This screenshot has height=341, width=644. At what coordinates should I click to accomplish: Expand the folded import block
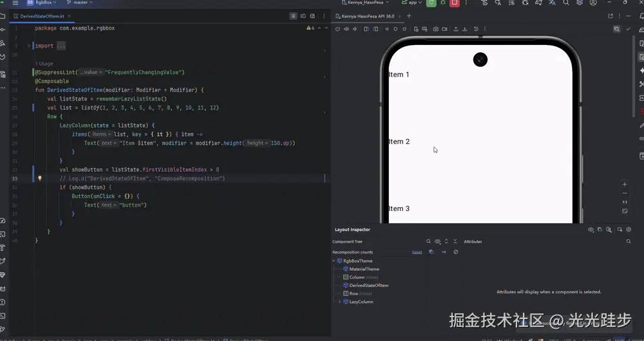[x=29, y=46]
